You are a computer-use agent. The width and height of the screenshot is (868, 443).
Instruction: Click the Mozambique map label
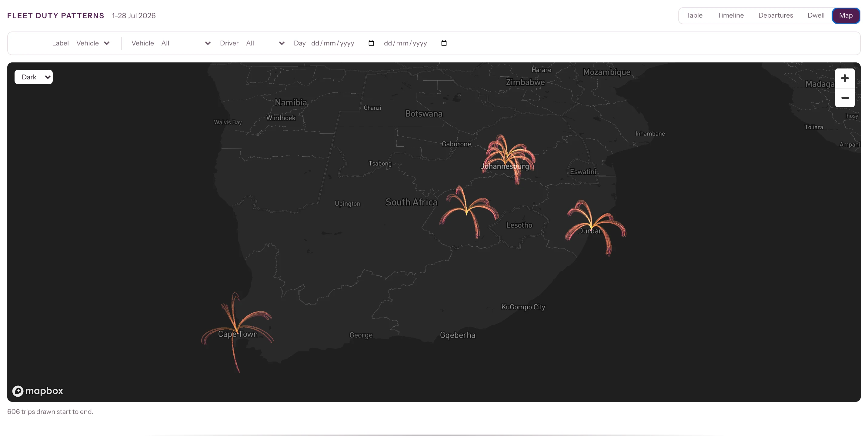point(606,72)
